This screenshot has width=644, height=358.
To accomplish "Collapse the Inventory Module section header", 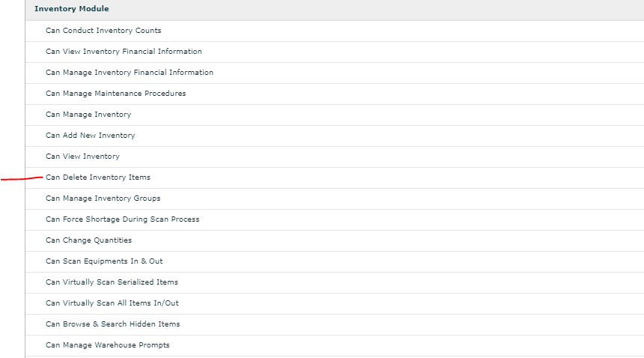I will (72, 9).
